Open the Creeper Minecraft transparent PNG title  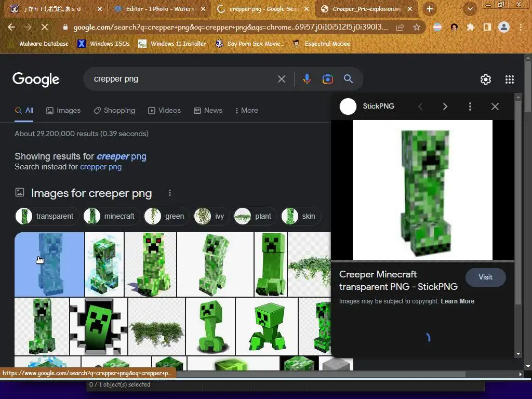[x=398, y=281]
